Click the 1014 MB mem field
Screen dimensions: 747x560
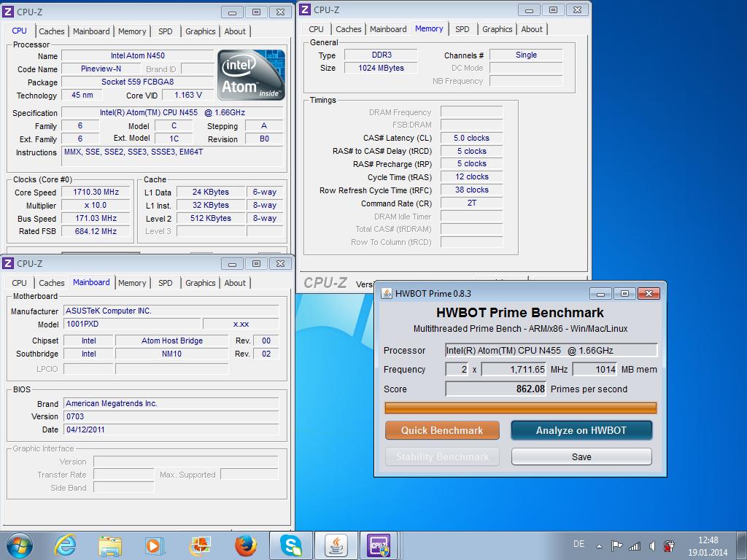click(595, 370)
